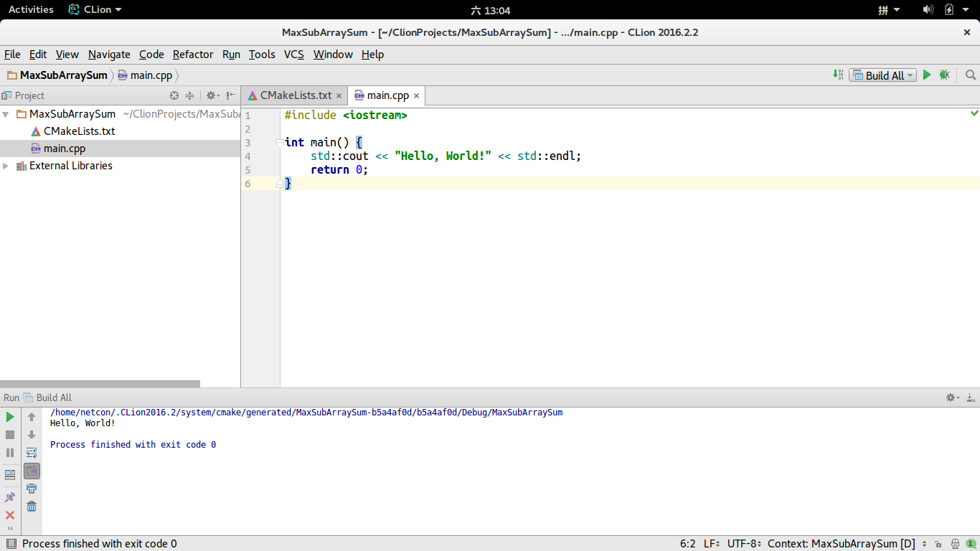Screen dimensions: 980x551
Task: Toggle the read-only lock icon in the status bar
Action: click(x=938, y=544)
